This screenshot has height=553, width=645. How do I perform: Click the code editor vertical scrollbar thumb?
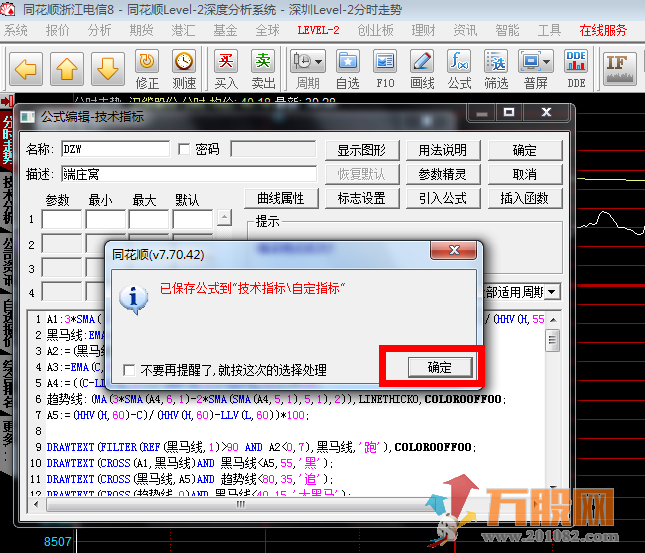(552, 341)
